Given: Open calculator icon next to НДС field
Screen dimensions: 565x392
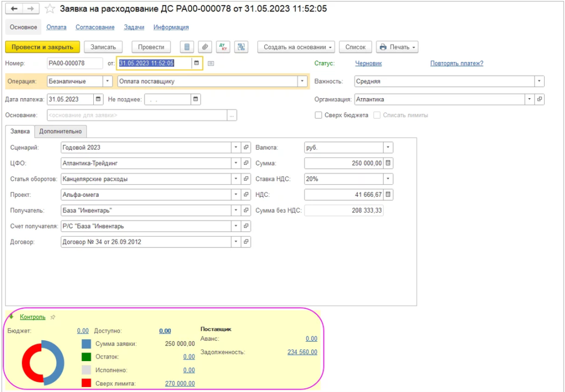Looking at the screenshot, I should click(x=388, y=195).
